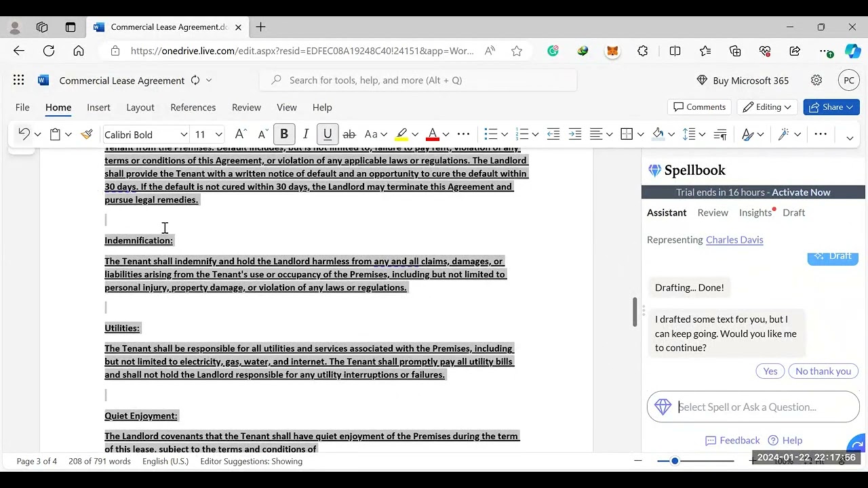Toggle Underline formatting
Screen dimensions: 868x488
coord(328,134)
